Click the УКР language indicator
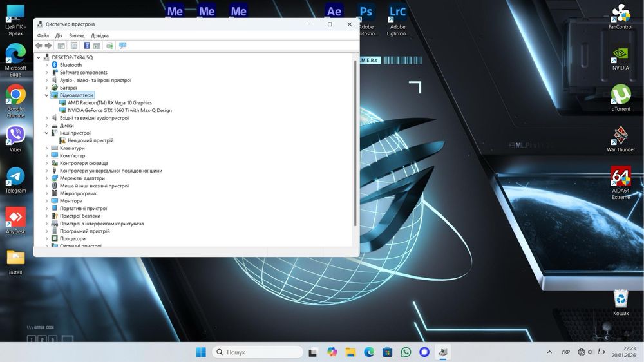The height and width of the screenshot is (362, 644). point(565,352)
